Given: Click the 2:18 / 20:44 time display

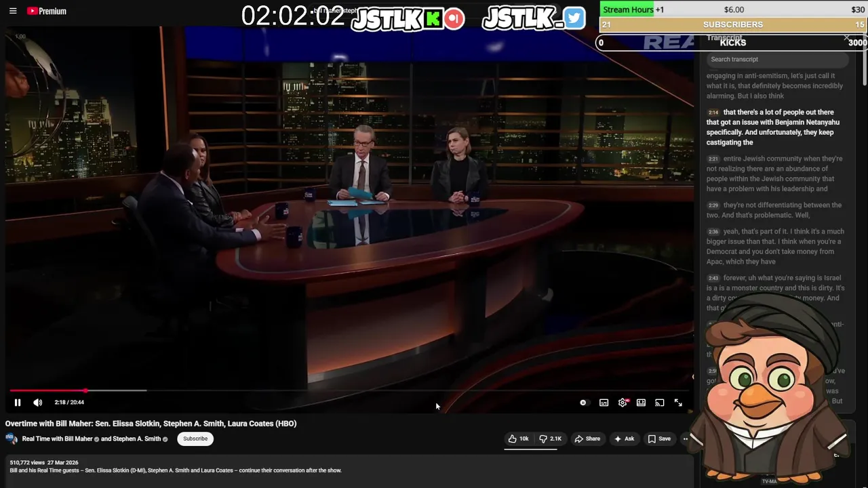Looking at the screenshot, I should (x=69, y=403).
